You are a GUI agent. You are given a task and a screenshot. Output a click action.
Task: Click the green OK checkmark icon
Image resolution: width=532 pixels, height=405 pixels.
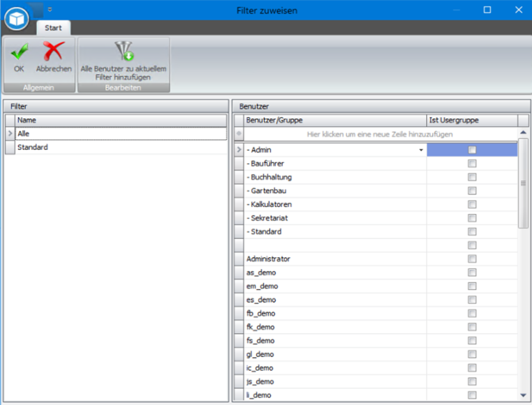(x=20, y=51)
